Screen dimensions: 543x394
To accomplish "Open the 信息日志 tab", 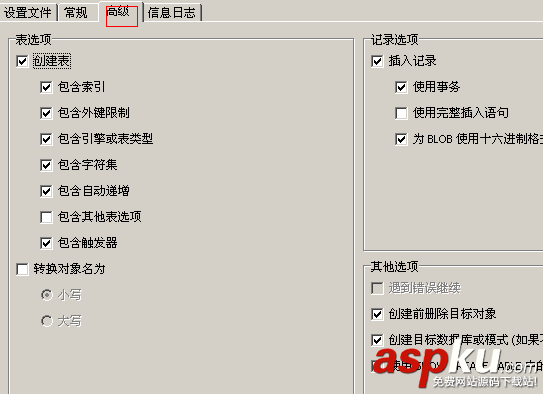I will [172, 13].
